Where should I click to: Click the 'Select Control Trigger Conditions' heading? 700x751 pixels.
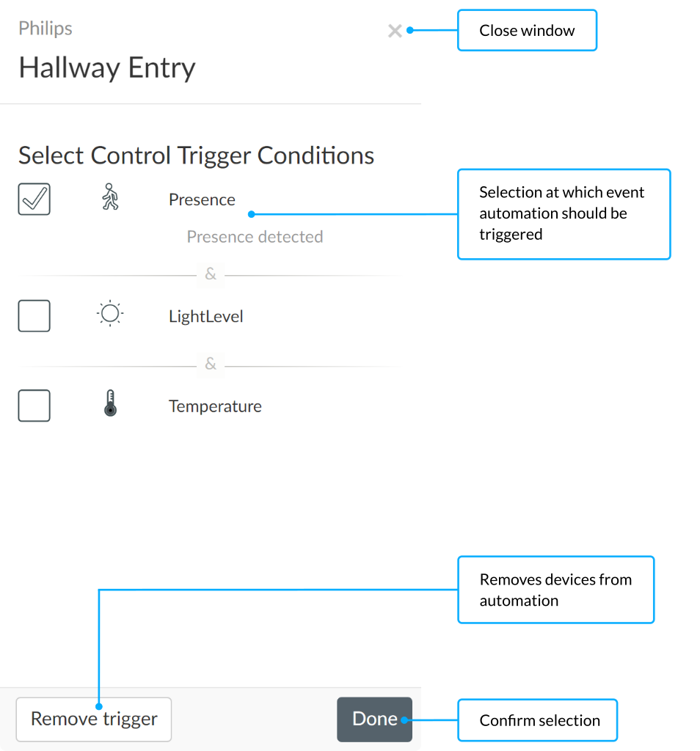click(x=196, y=155)
